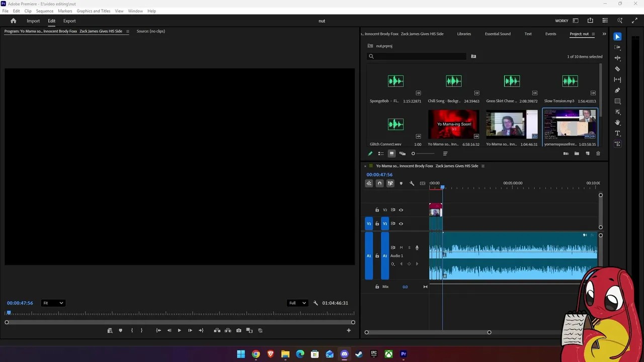This screenshot has width=644, height=362.
Task: Delete selected project item with trash icon
Action: (598, 153)
